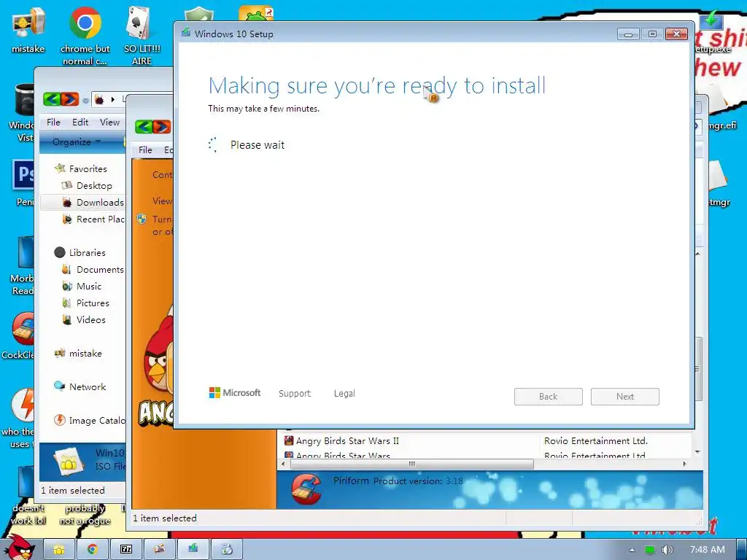747x560 pixels.
Task: Select Downloads in explorer navigation pane
Action: pos(99,203)
